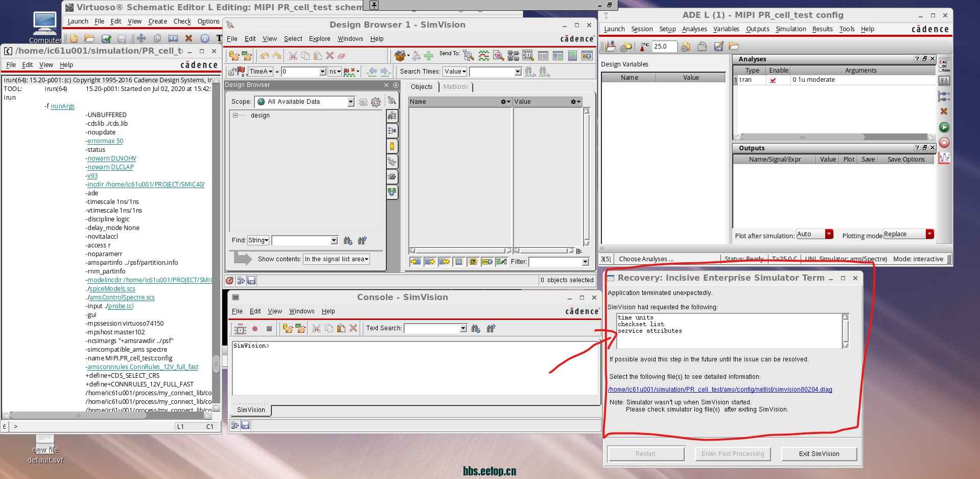The width and height of the screenshot is (980, 479).
Task: Send to Schematic Tracer in Design Browser toolbar
Action: click(513, 56)
